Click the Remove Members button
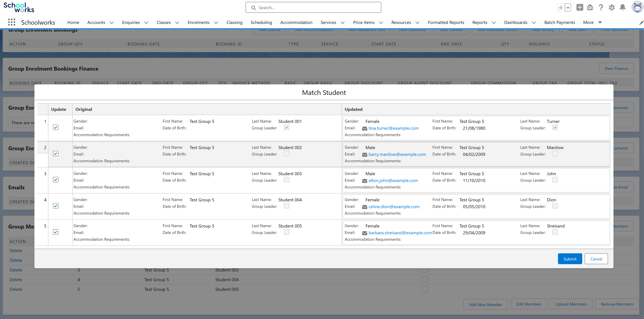This screenshot has width=644, height=319. [x=617, y=304]
